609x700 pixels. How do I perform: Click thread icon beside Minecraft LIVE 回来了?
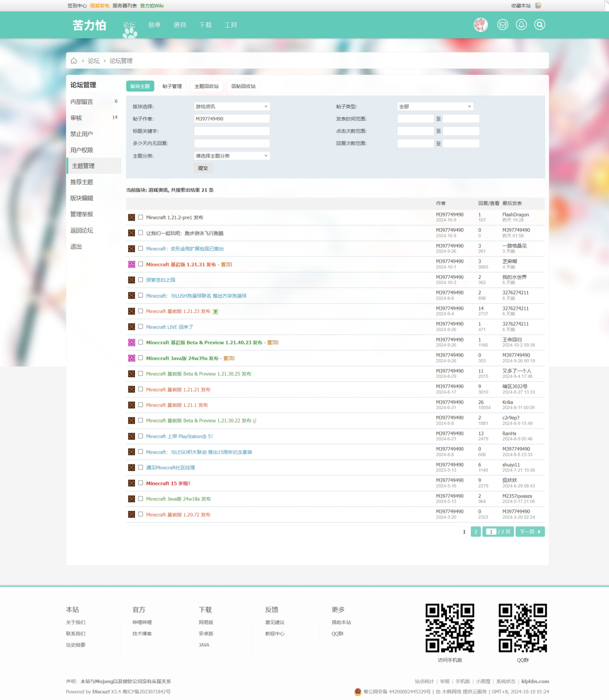coord(132,327)
